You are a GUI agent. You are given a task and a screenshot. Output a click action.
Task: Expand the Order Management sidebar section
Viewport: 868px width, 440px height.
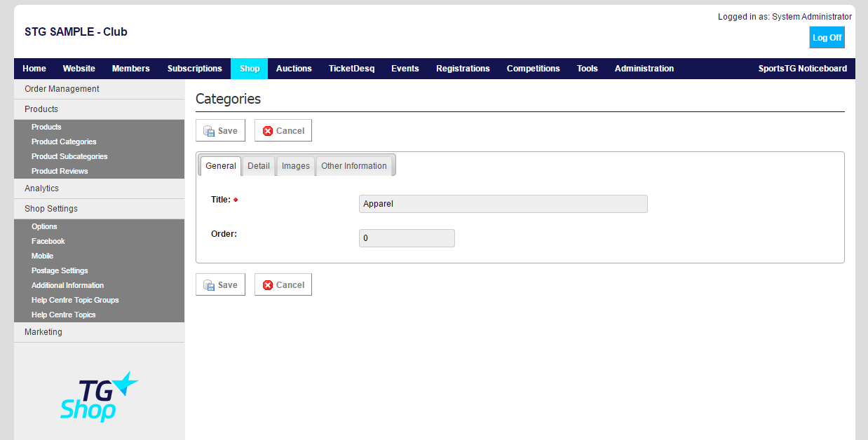point(99,89)
